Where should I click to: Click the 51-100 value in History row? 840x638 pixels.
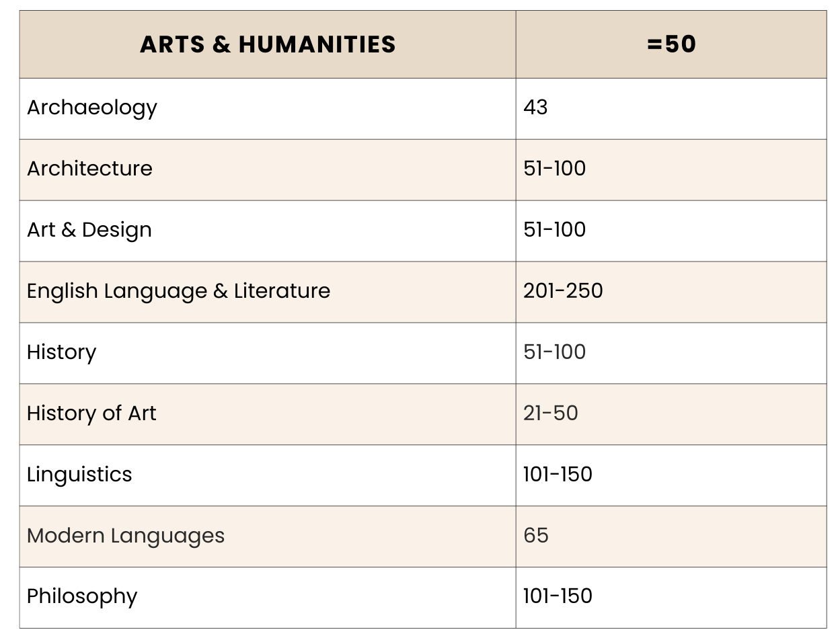click(x=554, y=352)
